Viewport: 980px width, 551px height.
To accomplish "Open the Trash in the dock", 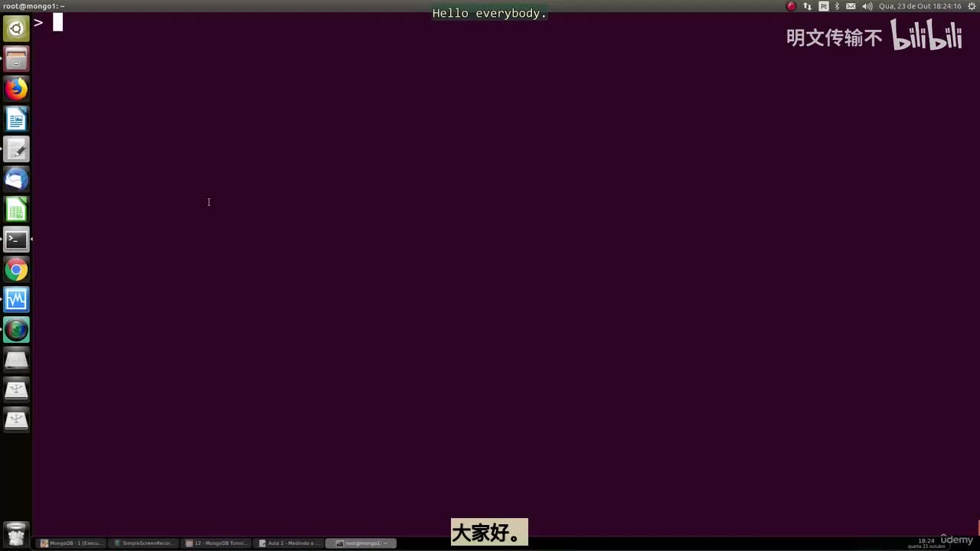I will 16,533.
